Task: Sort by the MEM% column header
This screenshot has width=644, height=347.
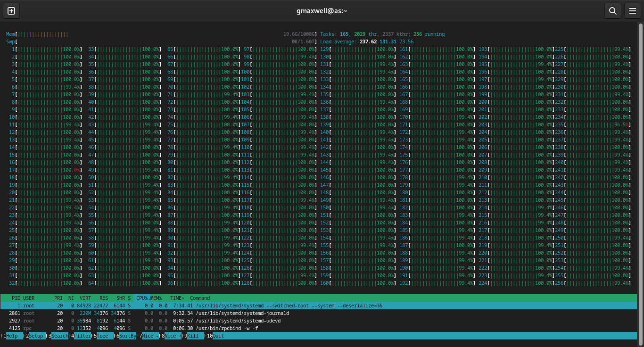Action: pos(156,298)
